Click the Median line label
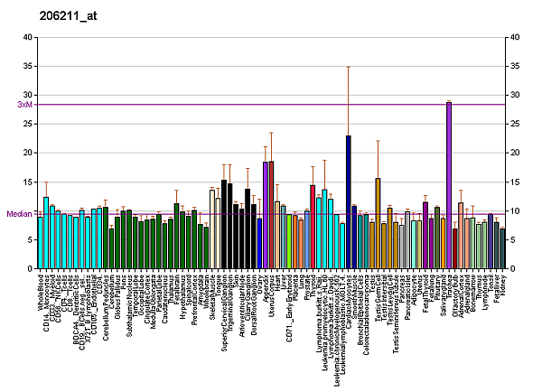542x392 pixels. (x=20, y=214)
